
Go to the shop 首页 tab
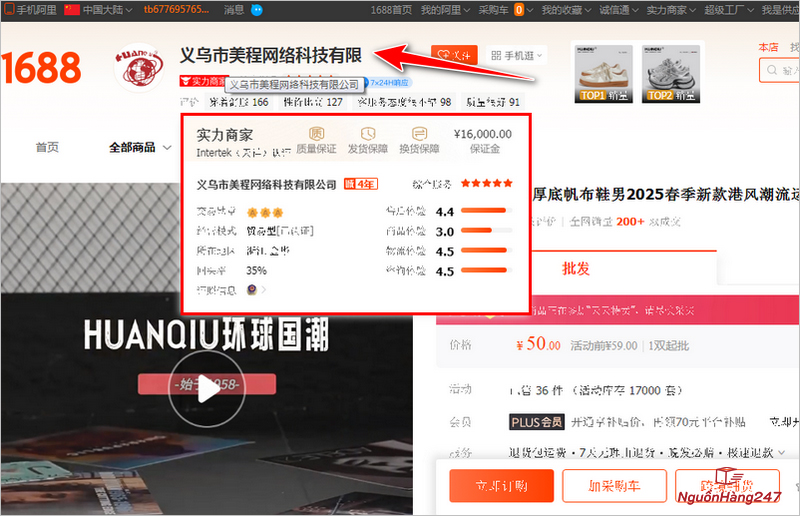tap(47, 147)
